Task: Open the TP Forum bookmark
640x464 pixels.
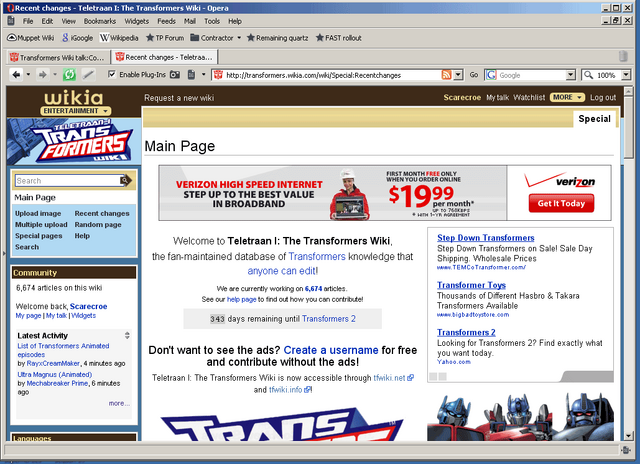Action: point(165,38)
